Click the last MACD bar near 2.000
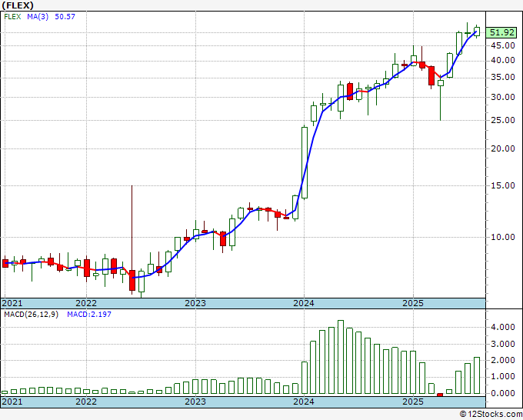This screenshot has width=523, height=420. (x=477, y=375)
